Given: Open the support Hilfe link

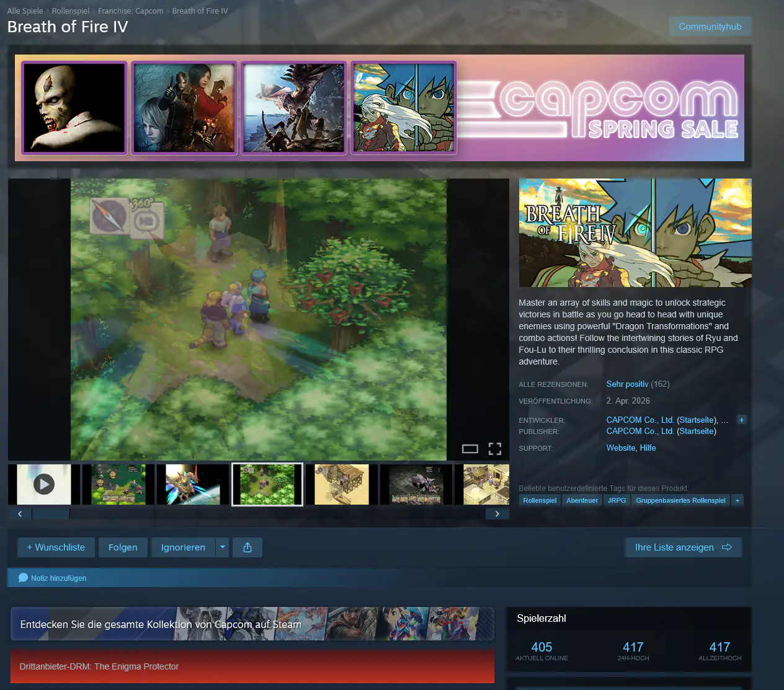Looking at the screenshot, I should tap(648, 448).
